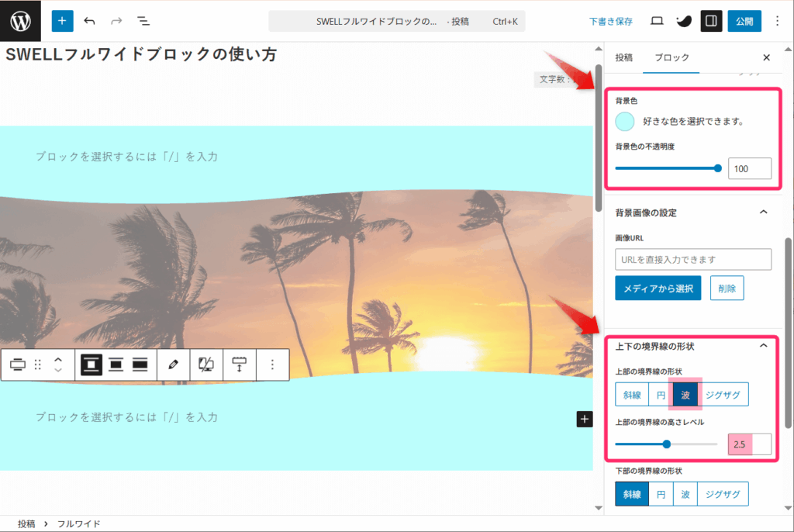This screenshot has width=794, height=532.
Task: Select 斜線 for the upper border shape
Action: (x=632, y=395)
